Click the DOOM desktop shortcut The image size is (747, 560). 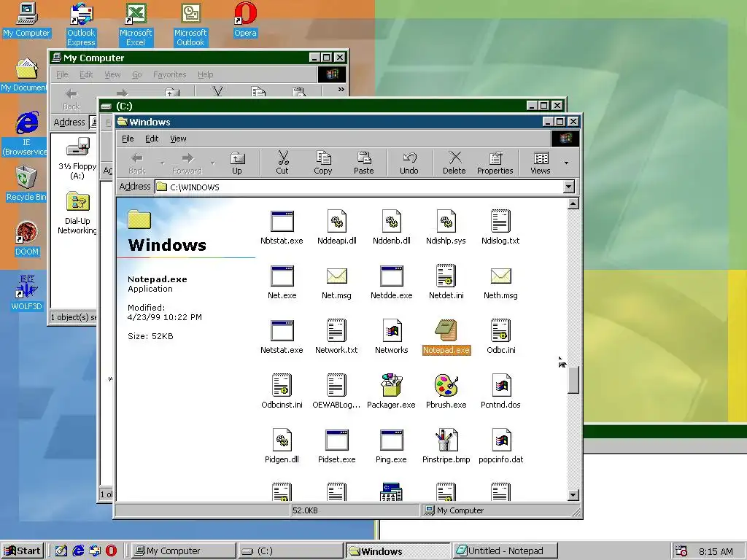pos(27,238)
